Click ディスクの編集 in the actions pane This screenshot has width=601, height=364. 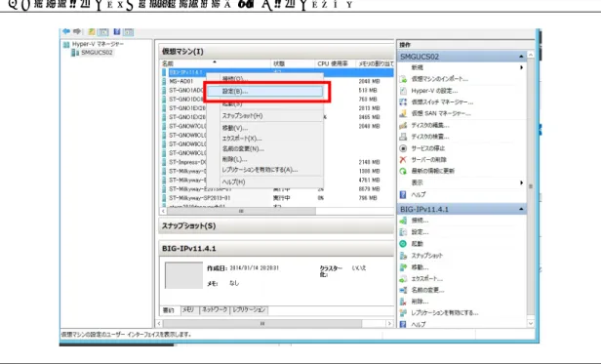tap(430, 125)
